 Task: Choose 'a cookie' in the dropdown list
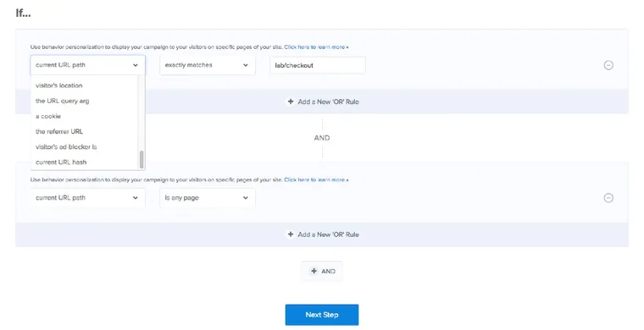point(84,117)
